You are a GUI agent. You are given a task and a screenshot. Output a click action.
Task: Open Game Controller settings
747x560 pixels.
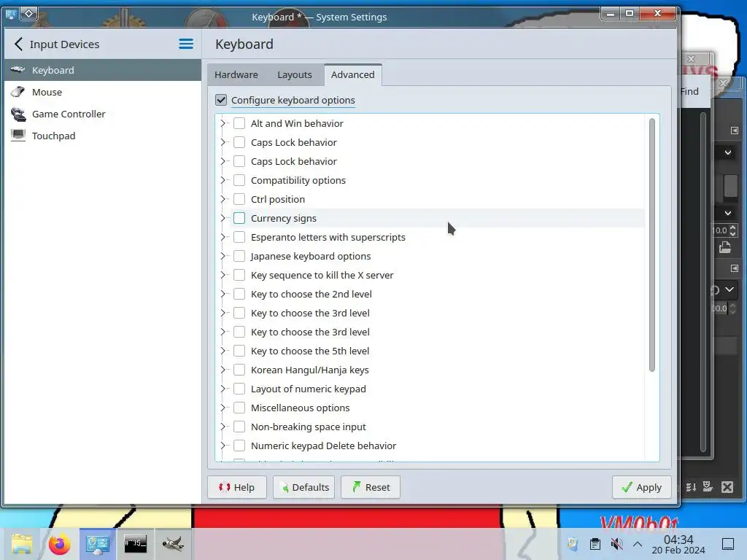(x=102, y=114)
